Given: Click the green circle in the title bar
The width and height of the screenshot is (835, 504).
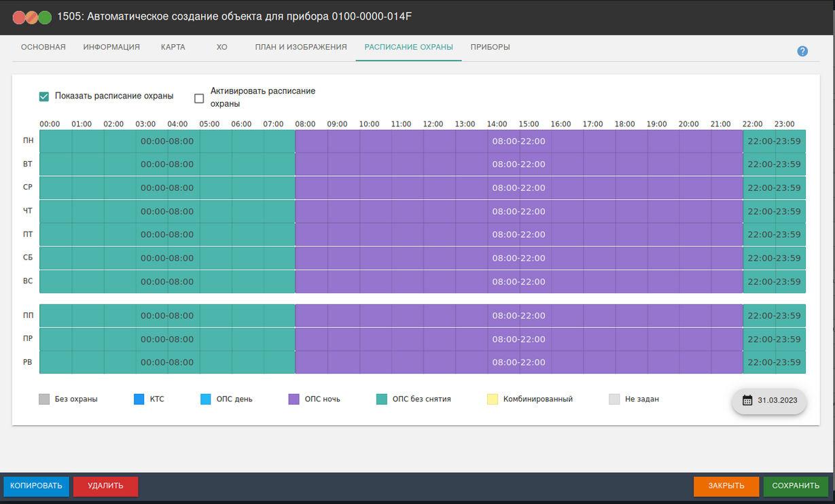Looking at the screenshot, I should 45,18.
